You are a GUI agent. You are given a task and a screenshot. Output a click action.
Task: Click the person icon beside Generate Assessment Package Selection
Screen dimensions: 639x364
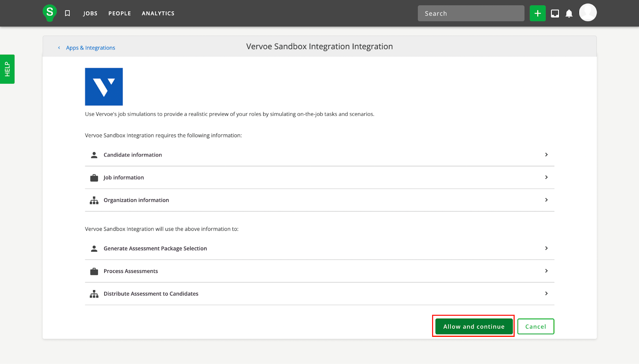tap(94, 249)
